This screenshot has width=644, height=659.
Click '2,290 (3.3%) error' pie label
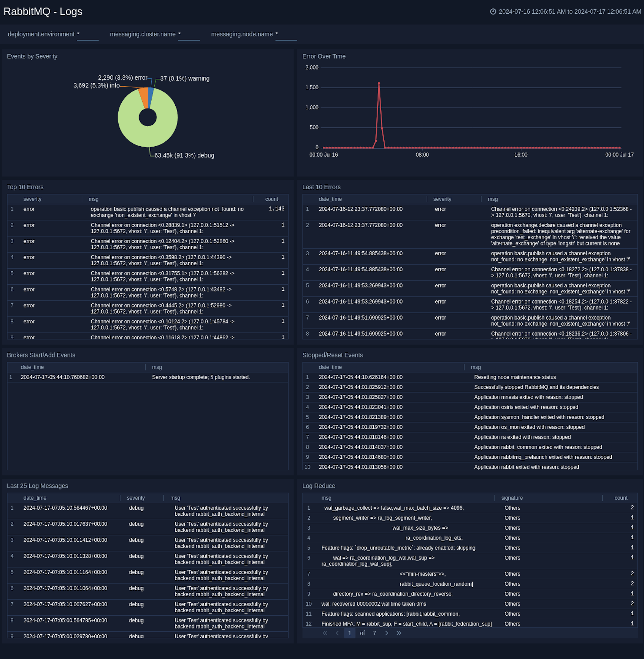123,78
